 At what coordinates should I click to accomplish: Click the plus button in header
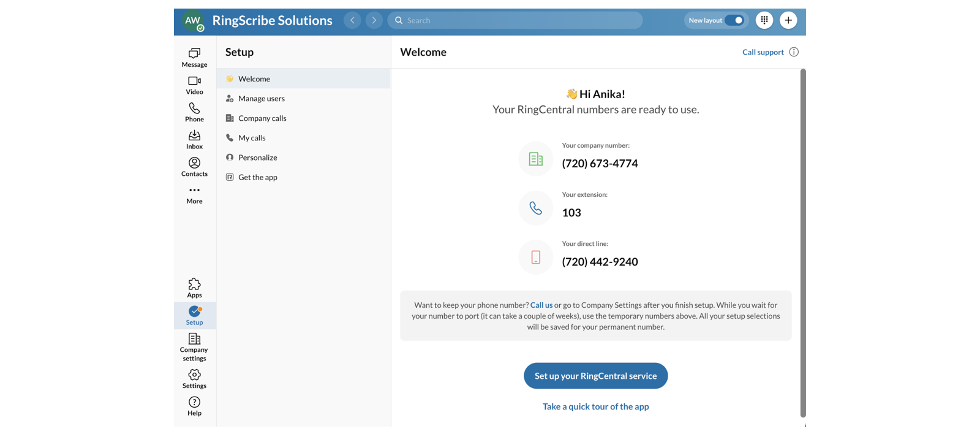[788, 20]
